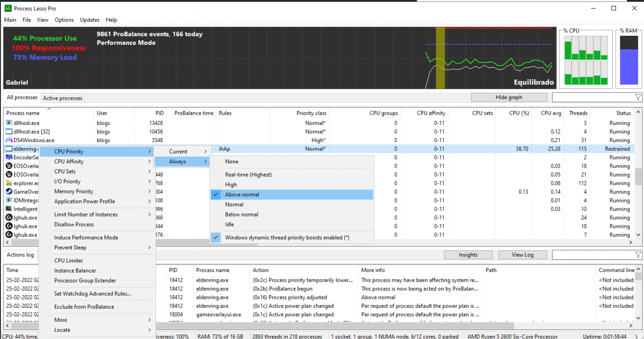This screenshot has width=644, height=339.
Task: Click the Steam GameOverlay process icon
Action: tap(9, 192)
